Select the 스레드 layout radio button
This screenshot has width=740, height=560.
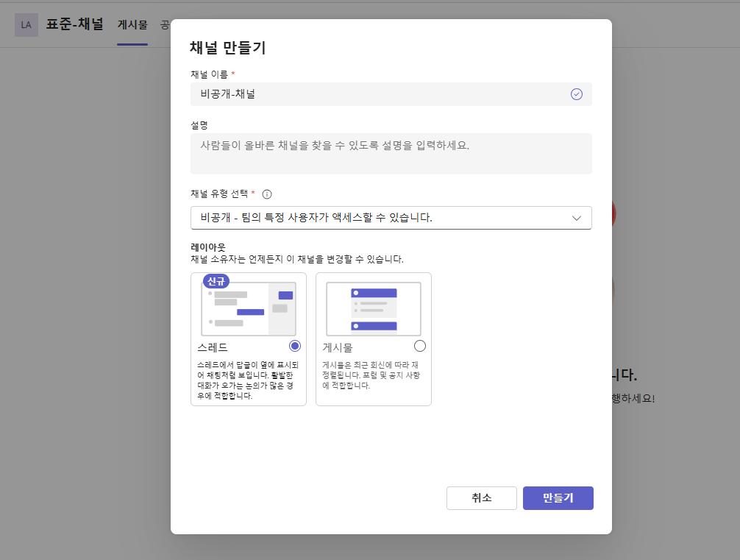coord(295,346)
